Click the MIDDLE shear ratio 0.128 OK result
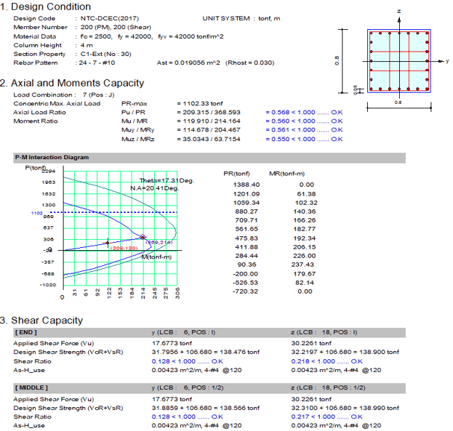This screenshot has width=453, height=431. pyautogui.click(x=187, y=417)
